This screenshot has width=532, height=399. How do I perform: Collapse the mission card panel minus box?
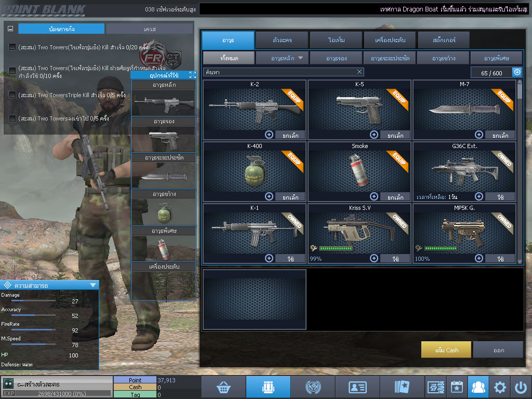(10, 29)
